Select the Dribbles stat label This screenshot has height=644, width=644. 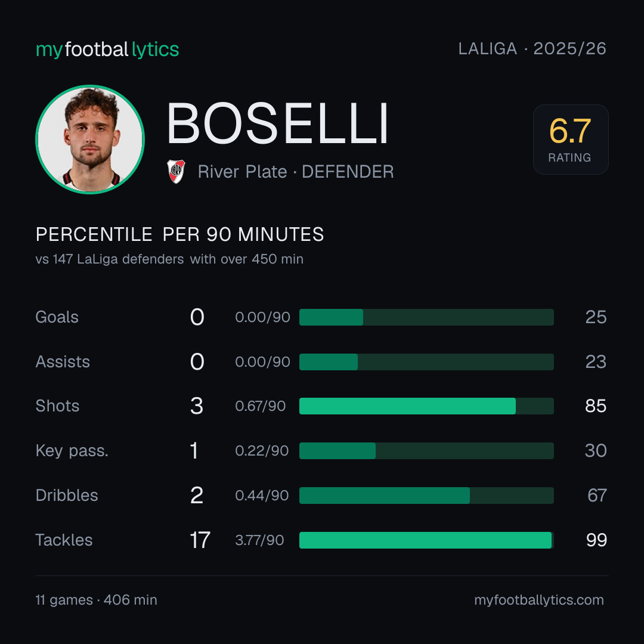(67, 496)
